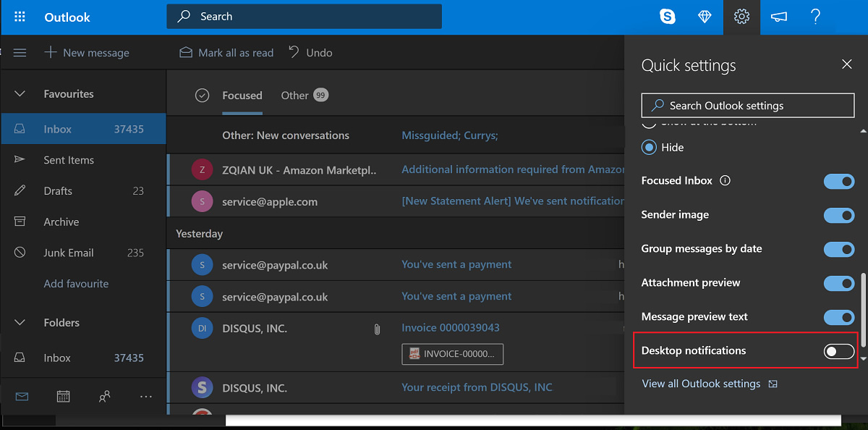Click the Drafts pencil icon
This screenshot has width=868, height=430.
point(20,190)
